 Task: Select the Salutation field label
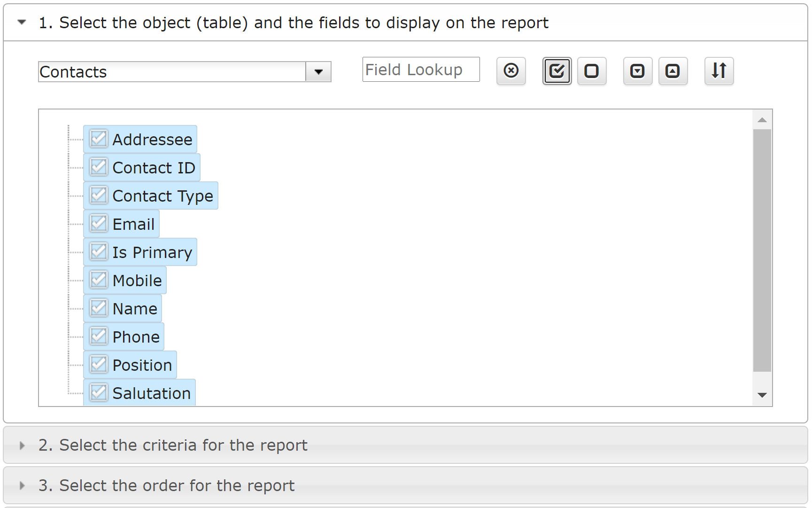click(151, 393)
